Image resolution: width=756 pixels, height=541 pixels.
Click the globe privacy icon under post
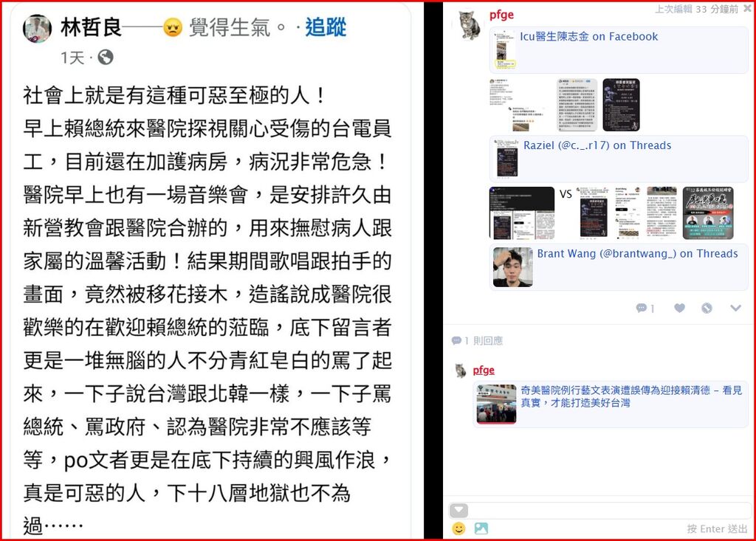click(x=707, y=308)
